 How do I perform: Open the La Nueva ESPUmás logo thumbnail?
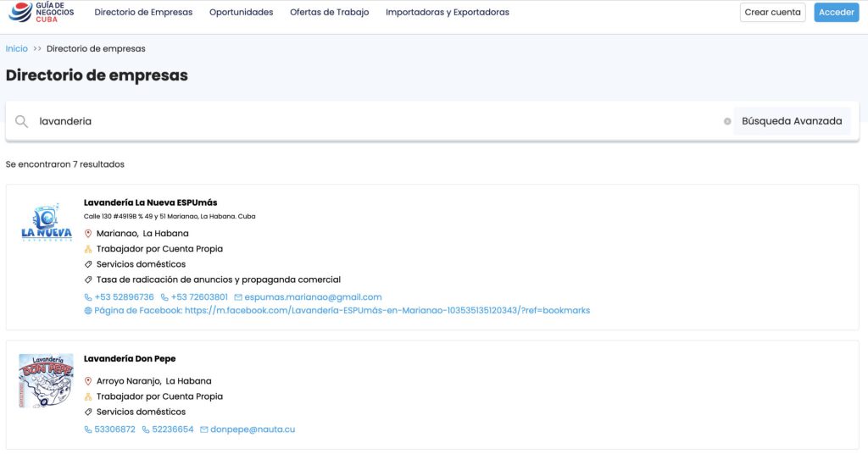click(46, 223)
